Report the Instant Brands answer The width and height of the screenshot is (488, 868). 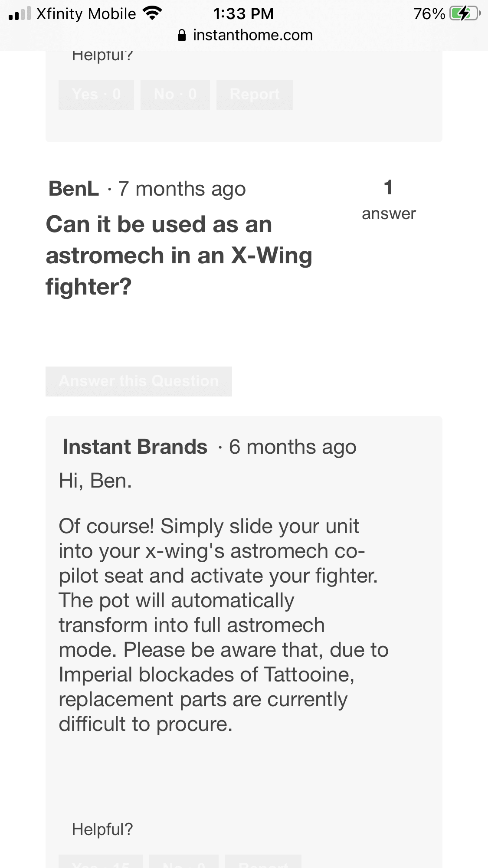coord(263,862)
